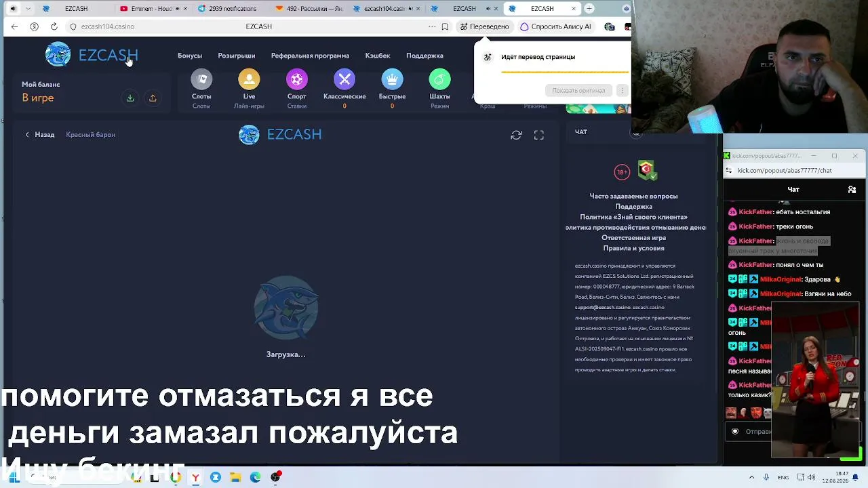Click the support@ezcash.casino email link

tap(603, 308)
